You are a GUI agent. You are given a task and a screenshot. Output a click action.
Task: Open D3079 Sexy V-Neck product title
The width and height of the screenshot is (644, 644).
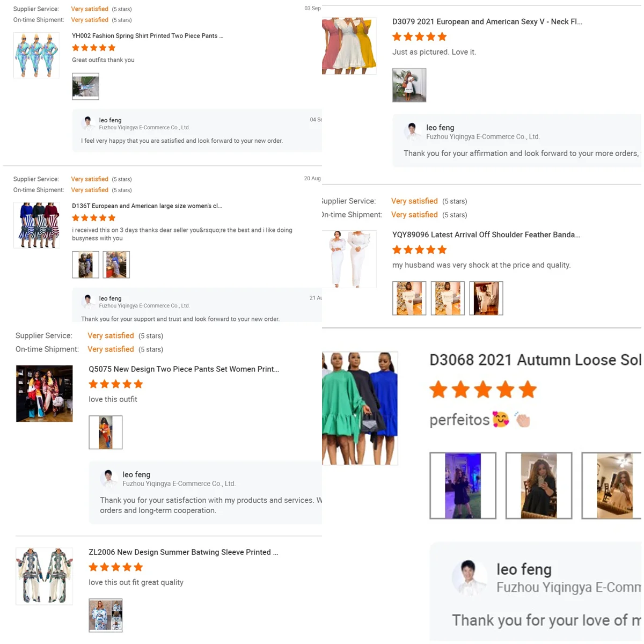[x=487, y=22]
